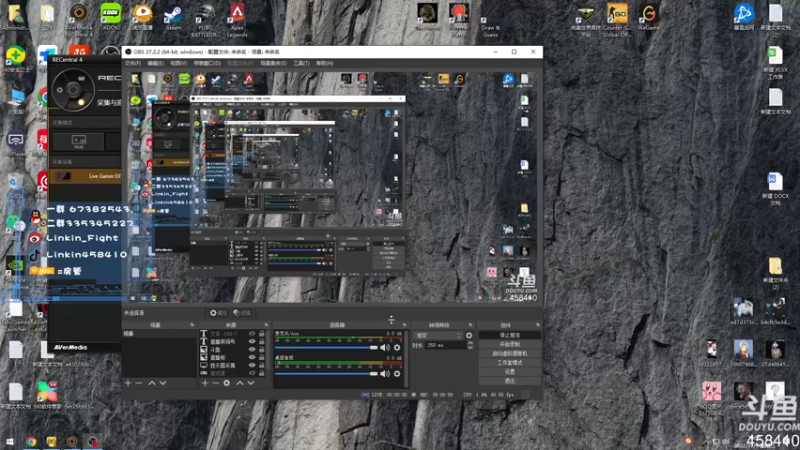Click the 停止推流 button to stop streaming
The height and width of the screenshot is (450, 800).
(510, 335)
